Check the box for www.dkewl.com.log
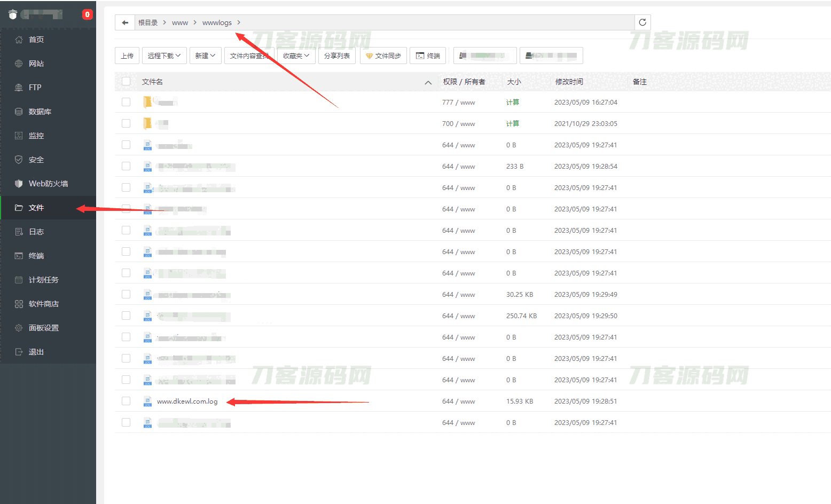Image resolution: width=831 pixels, height=504 pixels. click(x=126, y=401)
